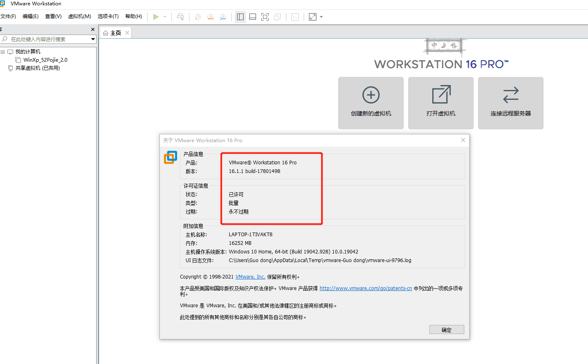Click the license status value 已许可
The height and width of the screenshot is (364, 588).
pos(236,195)
